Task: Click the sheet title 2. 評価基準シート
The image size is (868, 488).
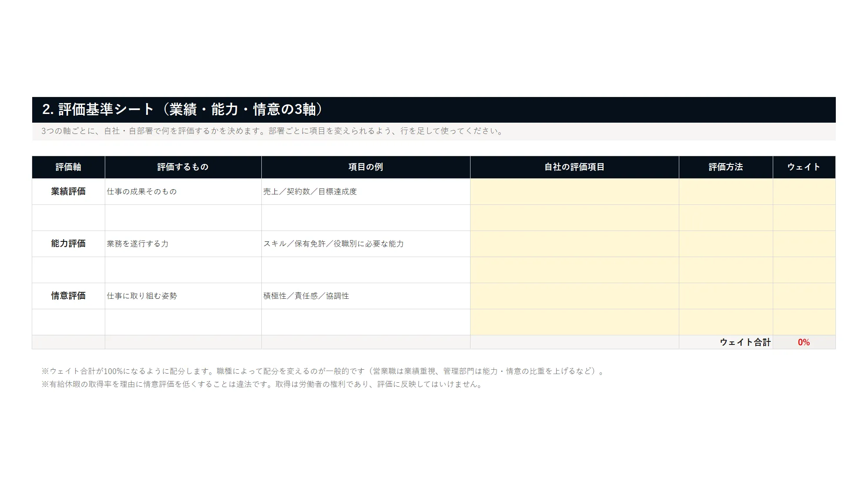Action: point(183,109)
